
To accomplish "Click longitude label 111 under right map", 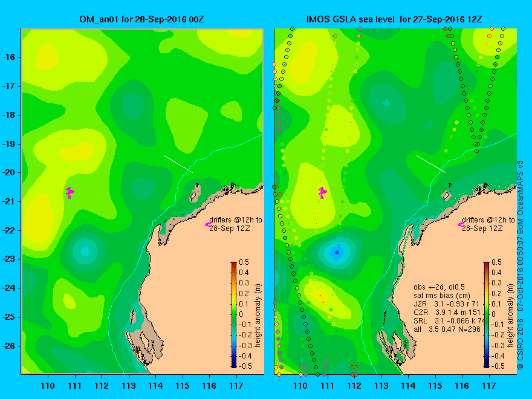I will coord(327,386).
